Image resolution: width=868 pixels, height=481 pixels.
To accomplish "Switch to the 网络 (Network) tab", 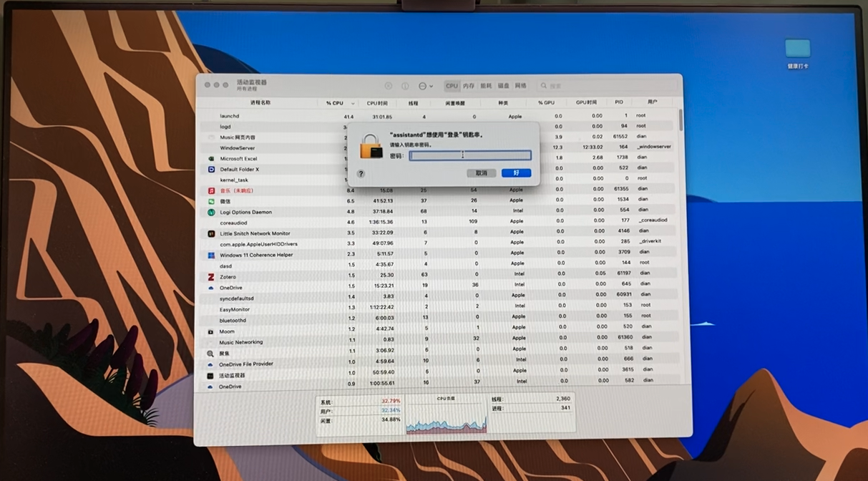I will (x=520, y=86).
